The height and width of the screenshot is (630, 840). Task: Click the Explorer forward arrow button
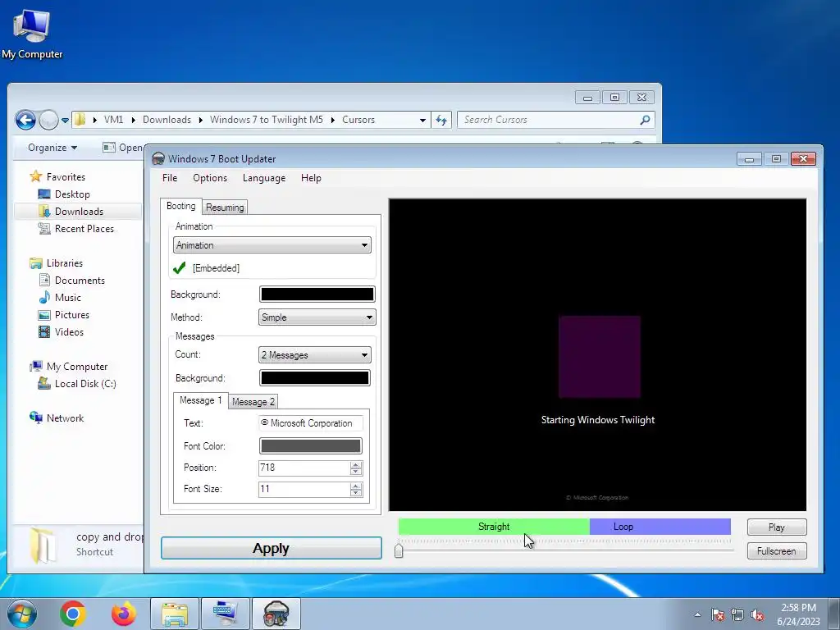48,120
